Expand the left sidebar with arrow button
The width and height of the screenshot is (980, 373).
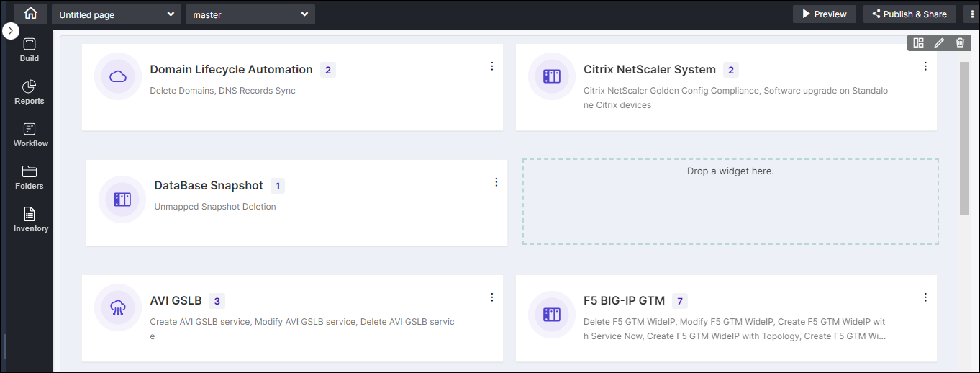11,31
